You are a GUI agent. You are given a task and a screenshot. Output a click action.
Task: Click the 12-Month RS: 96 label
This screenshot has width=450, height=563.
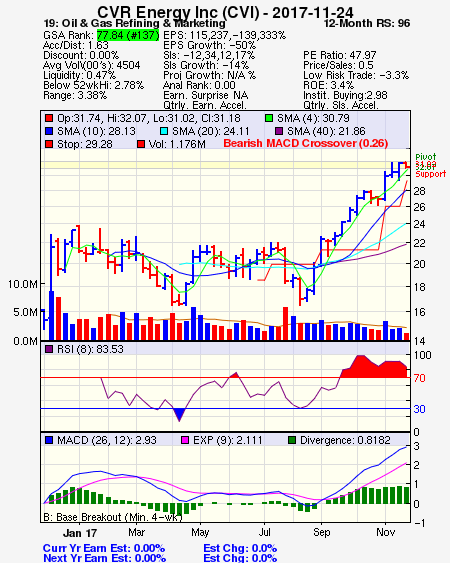click(x=367, y=24)
